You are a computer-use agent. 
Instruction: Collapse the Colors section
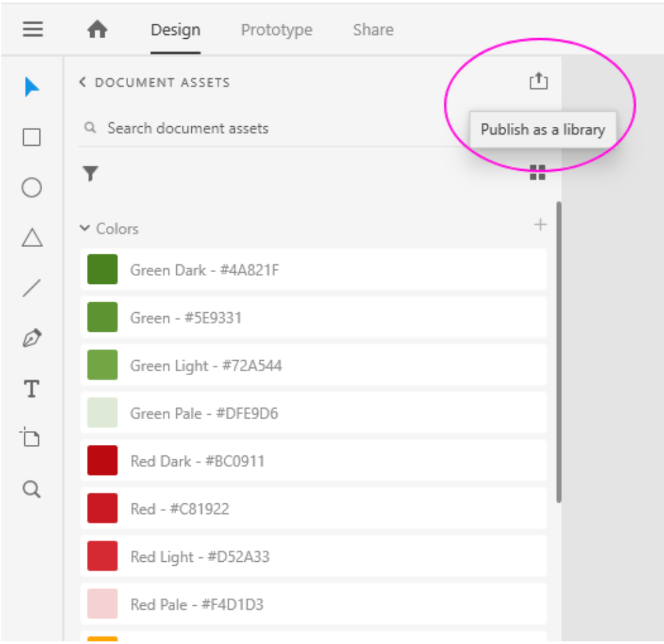pos(84,229)
